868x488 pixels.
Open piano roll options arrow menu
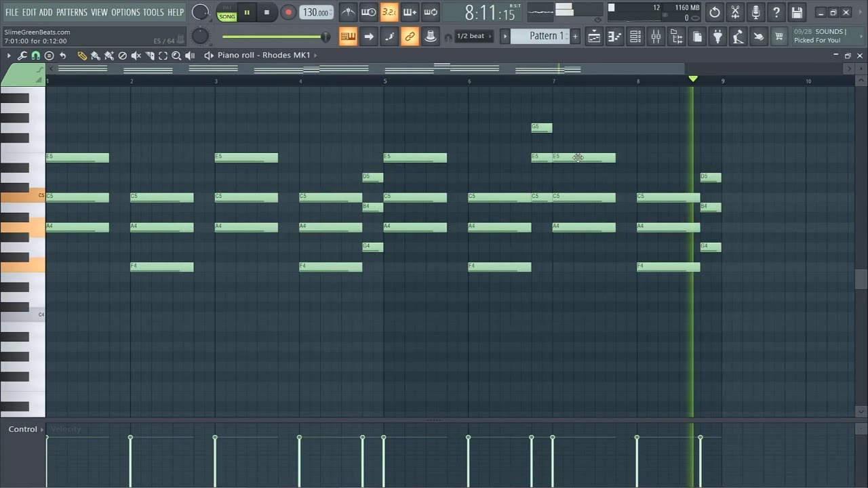pos(9,56)
